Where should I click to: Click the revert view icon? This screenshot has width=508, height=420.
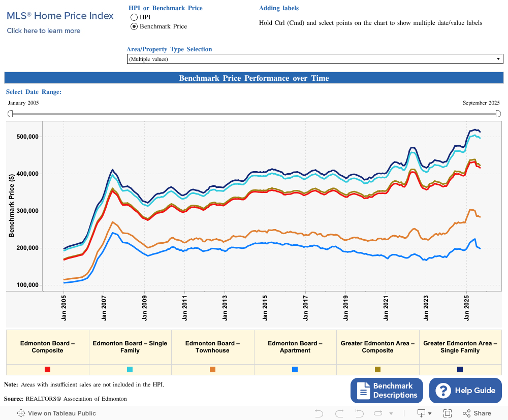(x=360, y=413)
